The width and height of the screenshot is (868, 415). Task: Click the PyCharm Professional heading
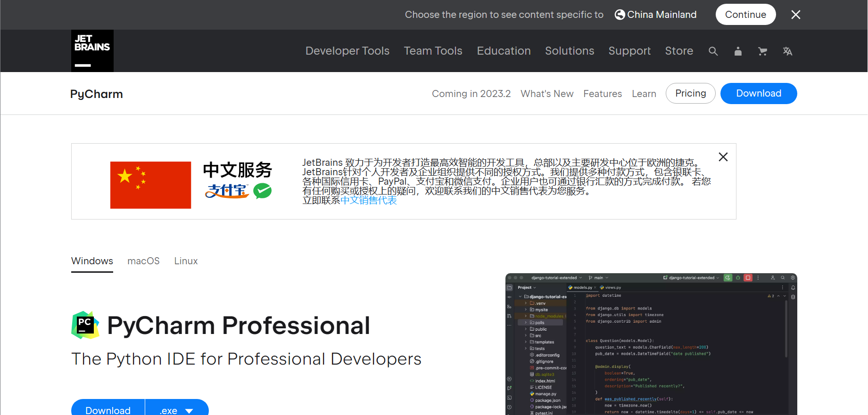pos(239,325)
